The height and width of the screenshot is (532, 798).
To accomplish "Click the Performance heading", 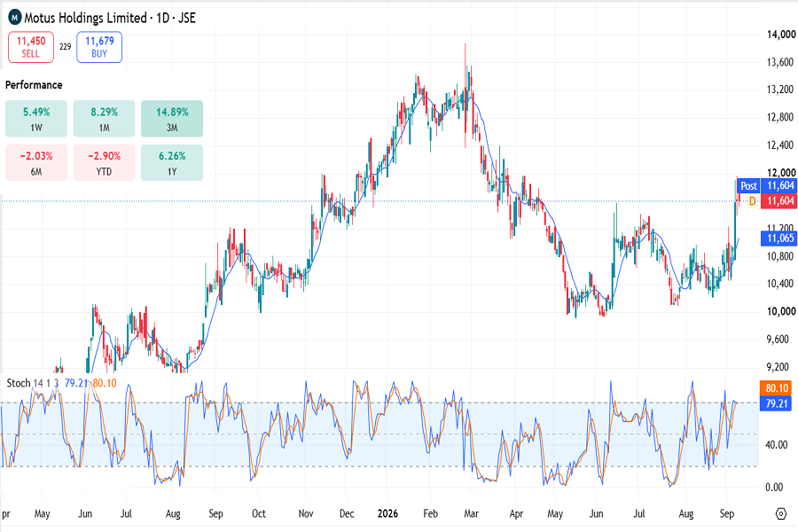I will 34,85.
